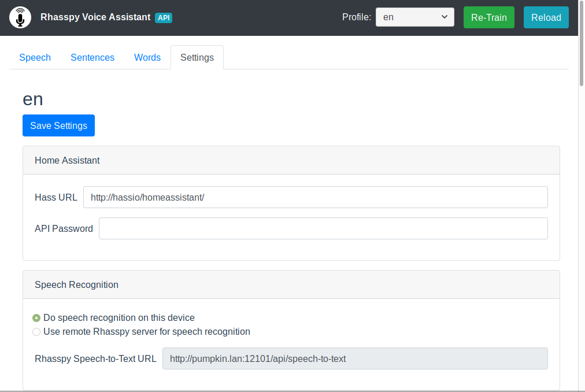Go to the Words tab
The image size is (585, 392).
[x=147, y=57]
